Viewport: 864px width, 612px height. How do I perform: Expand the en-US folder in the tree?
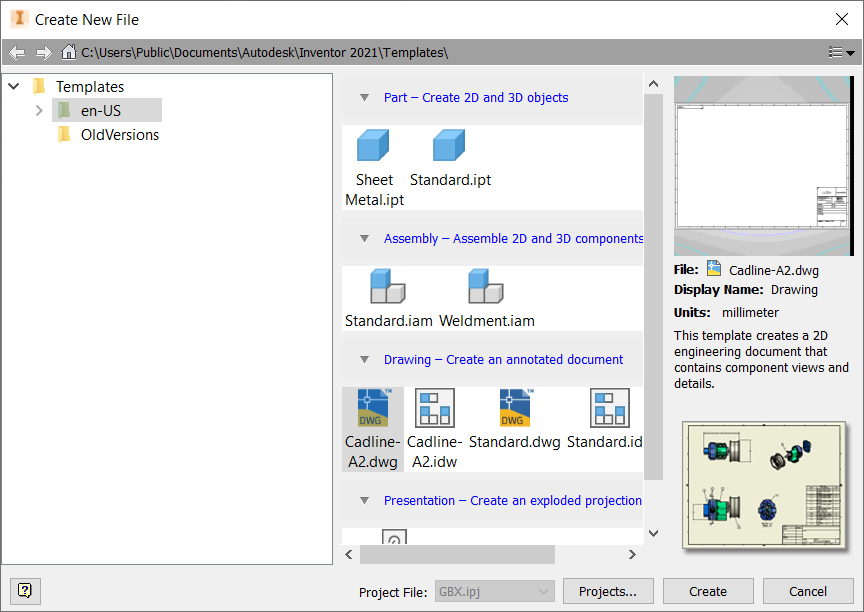(38, 110)
